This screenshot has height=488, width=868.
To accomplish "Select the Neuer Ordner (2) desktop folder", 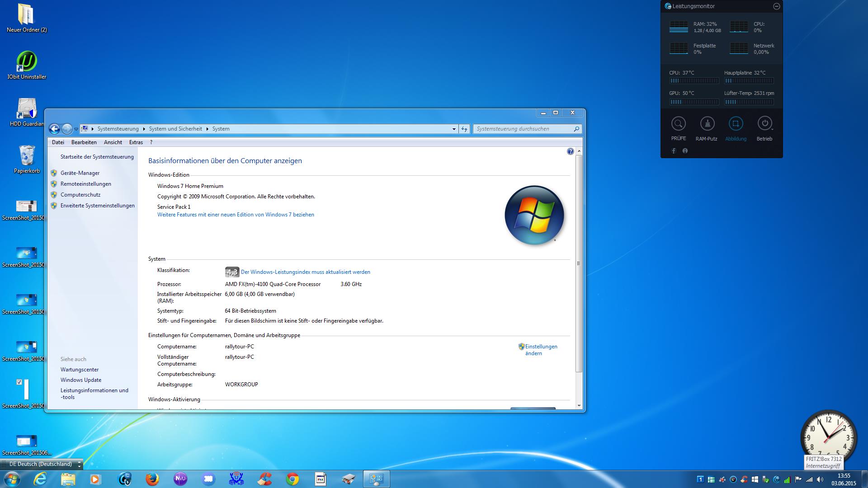I will pos(27,18).
